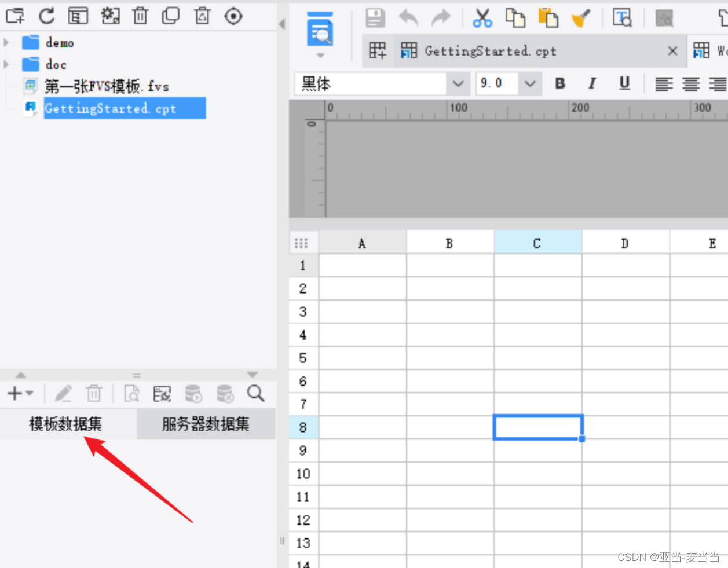
Task: Click cell B5 in the grid
Action: pos(450,358)
